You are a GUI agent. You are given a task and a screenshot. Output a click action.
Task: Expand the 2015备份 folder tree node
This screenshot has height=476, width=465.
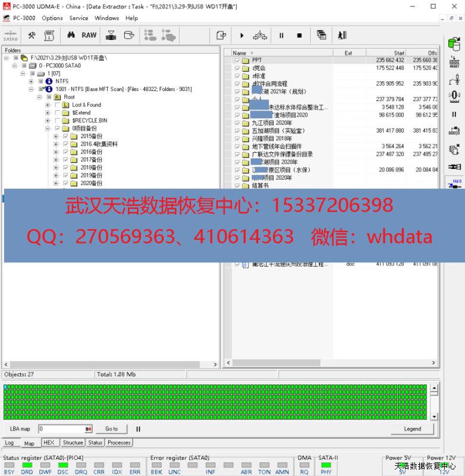tap(56, 136)
